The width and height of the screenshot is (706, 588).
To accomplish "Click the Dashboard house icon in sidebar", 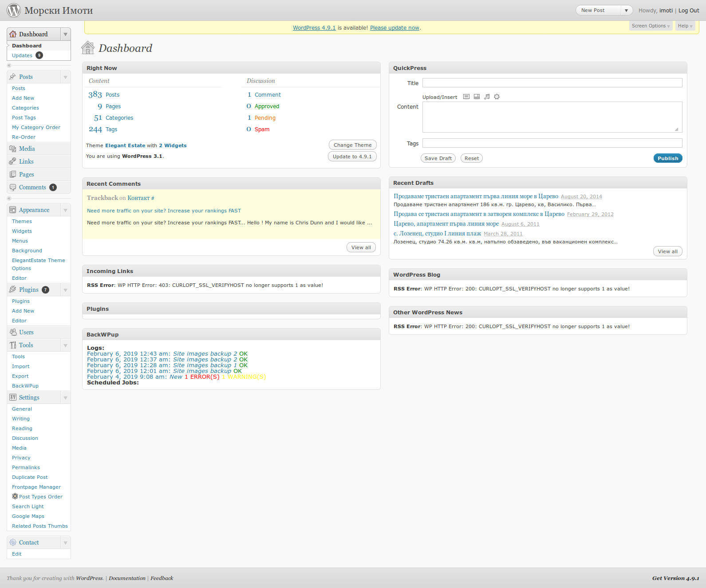I will 13,34.
